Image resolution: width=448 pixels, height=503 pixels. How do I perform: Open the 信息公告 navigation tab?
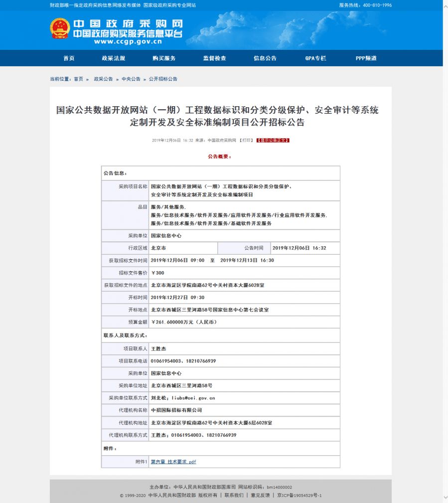pyautogui.click(x=265, y=58)
